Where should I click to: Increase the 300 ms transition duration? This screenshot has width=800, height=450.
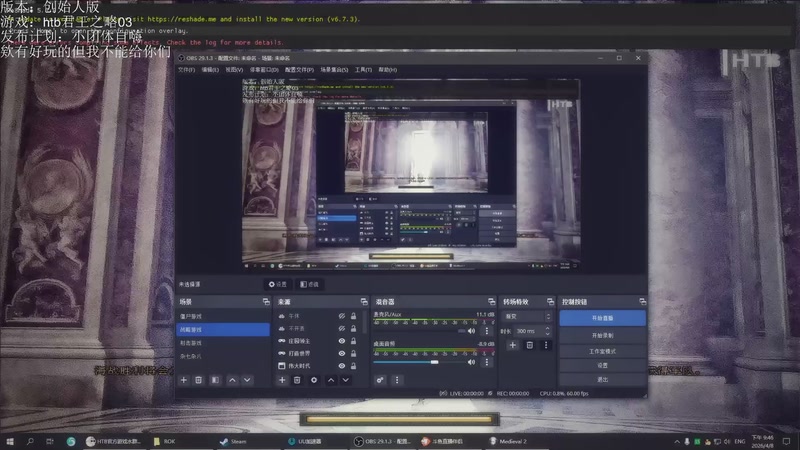tap(548, 329)
